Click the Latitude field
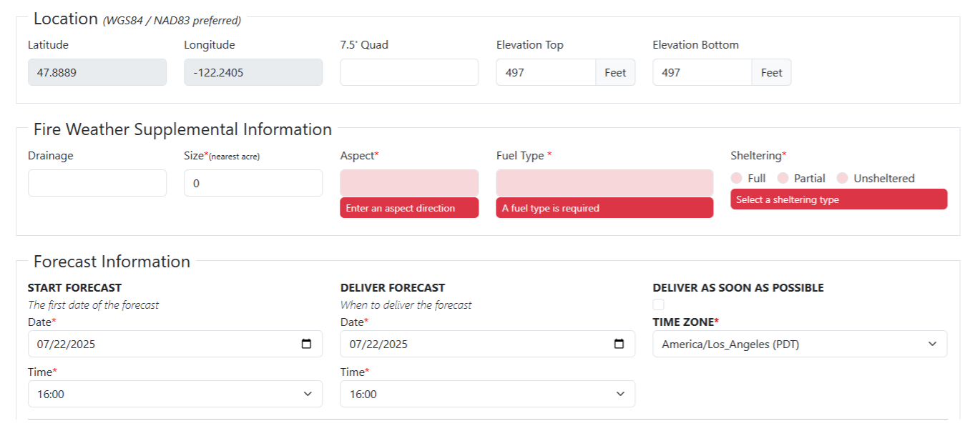 pos(97,72)
